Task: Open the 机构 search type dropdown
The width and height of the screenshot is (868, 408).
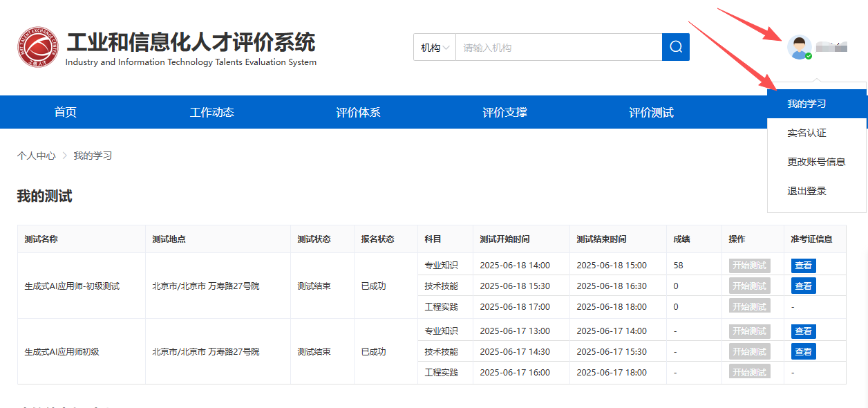Action: (435, 48)
